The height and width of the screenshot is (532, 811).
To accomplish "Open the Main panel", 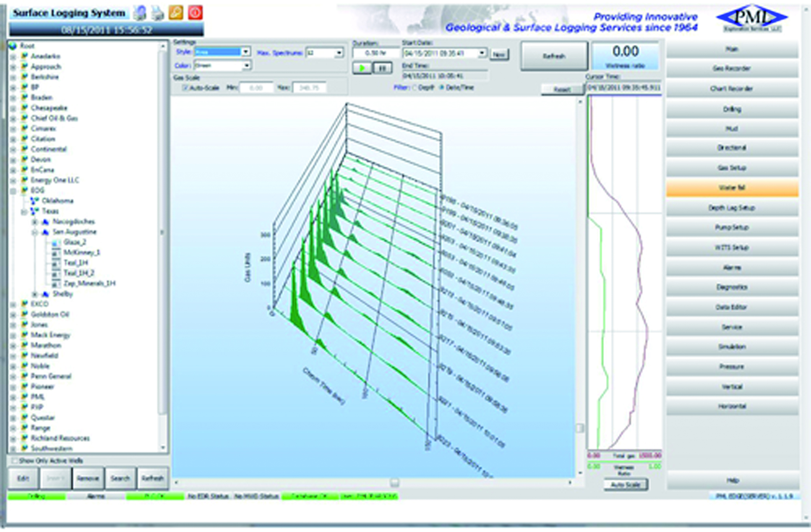I will 732,49.
